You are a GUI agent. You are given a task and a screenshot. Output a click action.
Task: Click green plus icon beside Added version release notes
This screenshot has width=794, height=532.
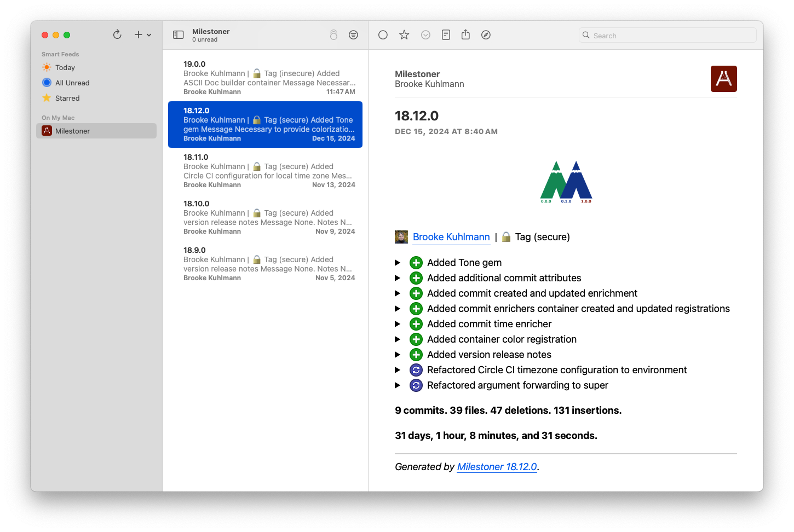coord(416,355)
